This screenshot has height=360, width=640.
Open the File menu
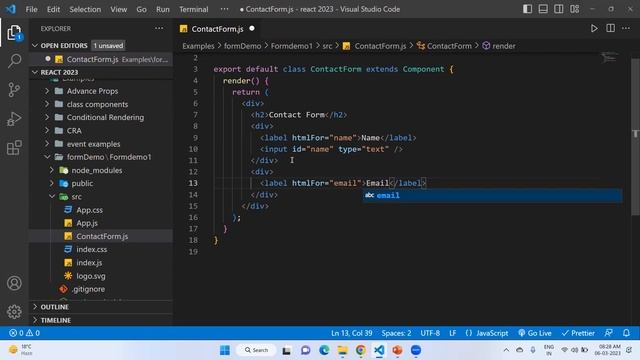tap(31, 9)
